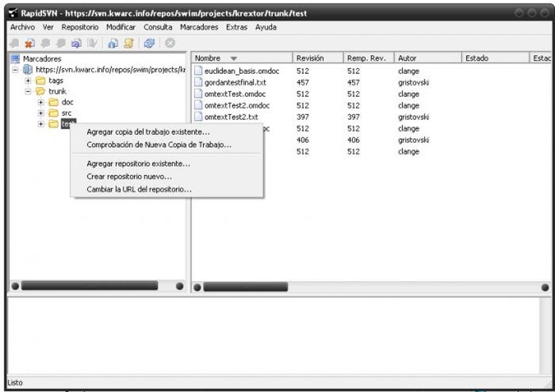This screenshot has width=555, height=392.
Task: Click the Info toolbar icon
Action: (113, 43)
